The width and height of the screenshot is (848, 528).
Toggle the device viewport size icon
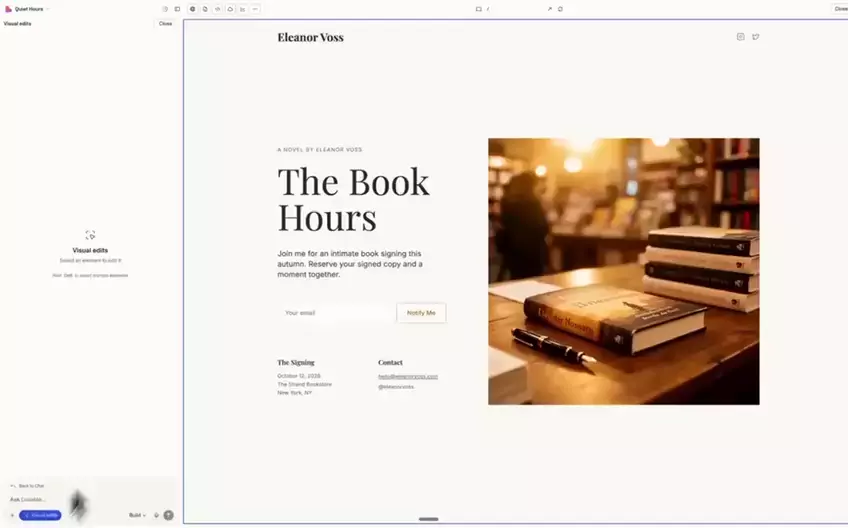[478, 9]
